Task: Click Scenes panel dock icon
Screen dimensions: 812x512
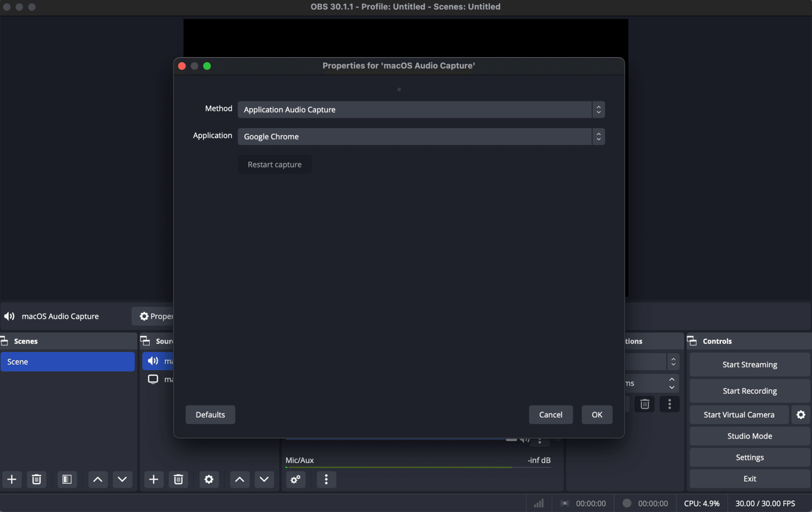Action: [4, 341]
